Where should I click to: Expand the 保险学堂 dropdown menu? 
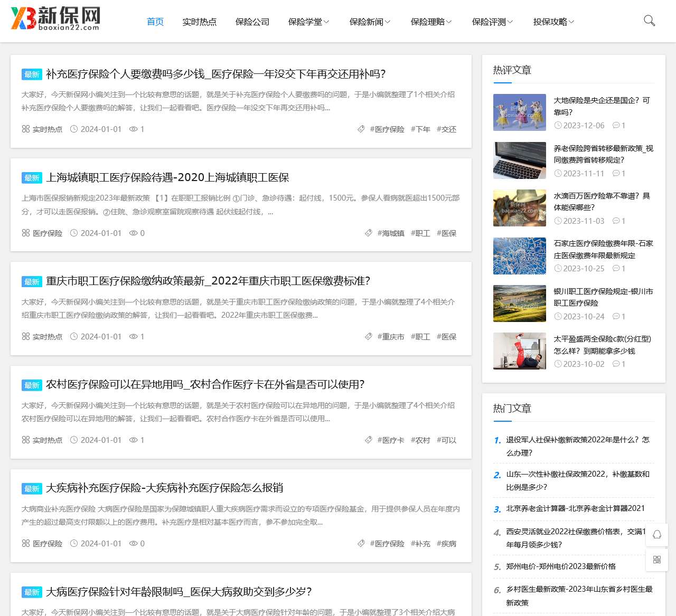coord(308,22)
